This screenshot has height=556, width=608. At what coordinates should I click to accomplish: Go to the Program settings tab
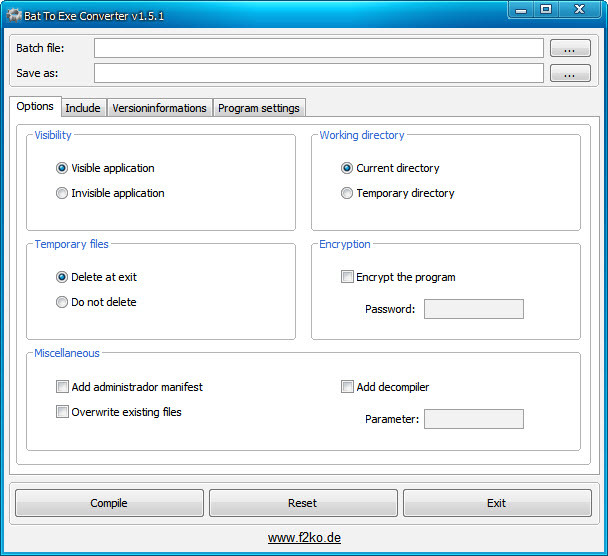(258, 108)
